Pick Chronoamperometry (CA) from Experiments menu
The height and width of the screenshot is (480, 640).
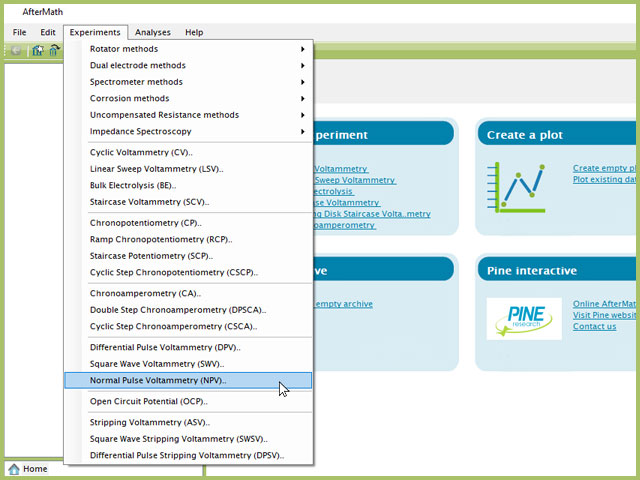[145, 294]
